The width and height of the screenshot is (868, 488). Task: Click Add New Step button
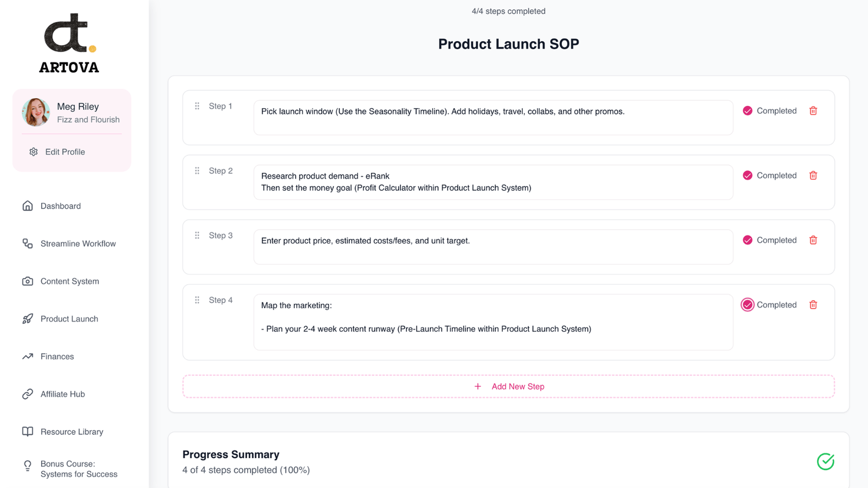(509, 387)
